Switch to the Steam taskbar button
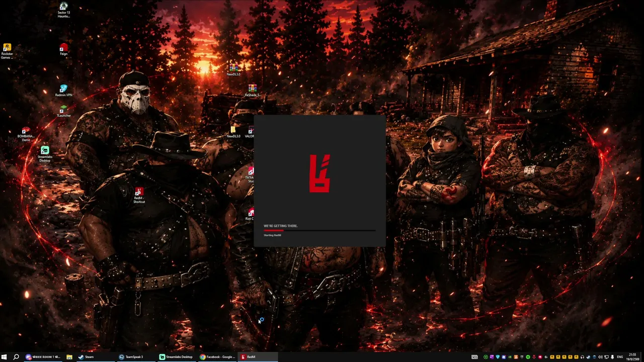The width and height of the screenshot is (644, 362). tap(96, 357)
